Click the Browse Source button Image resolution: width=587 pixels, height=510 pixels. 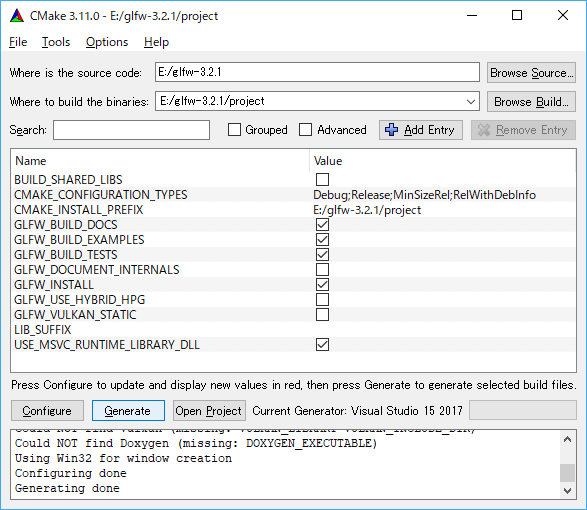[531, 73]
